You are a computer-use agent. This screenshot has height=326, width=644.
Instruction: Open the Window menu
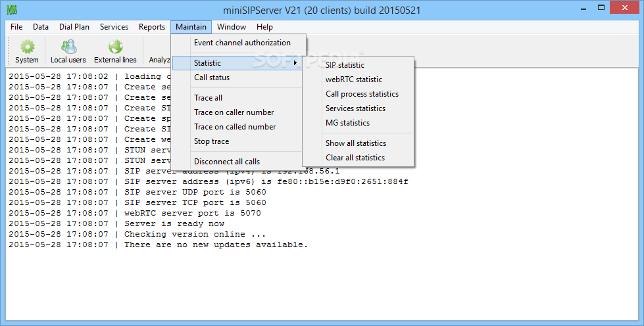[232, 27]
